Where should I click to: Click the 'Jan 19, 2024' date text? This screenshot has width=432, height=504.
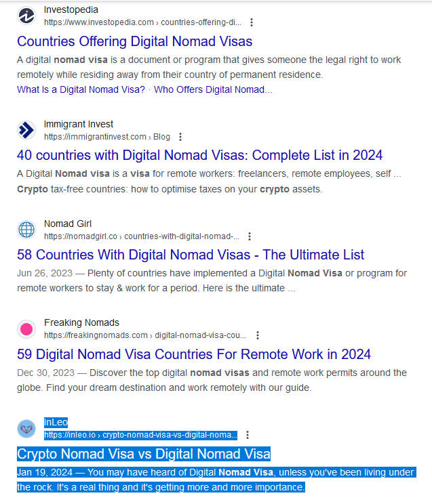pos(45,473)
